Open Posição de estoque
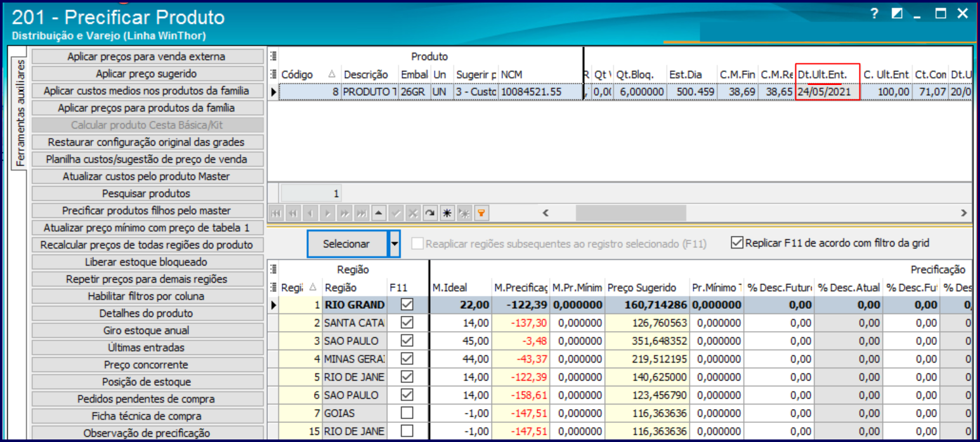Viewport: 980px width, 442px height. click(147, 382)
